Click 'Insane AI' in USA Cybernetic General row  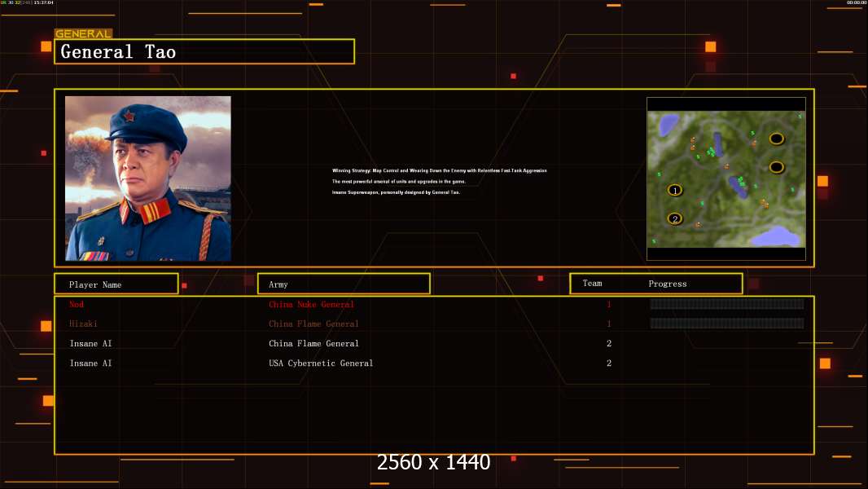pos(90,363)
